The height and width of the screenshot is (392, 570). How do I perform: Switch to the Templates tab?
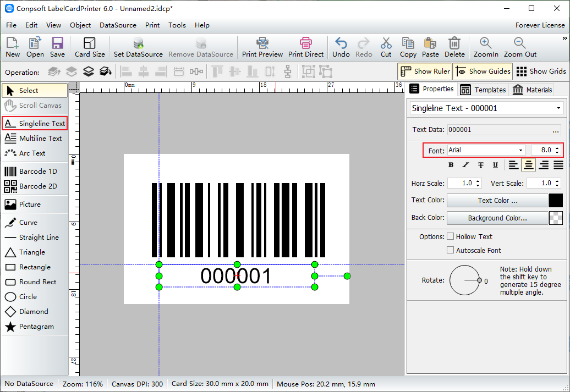click(x=483, y=90)
